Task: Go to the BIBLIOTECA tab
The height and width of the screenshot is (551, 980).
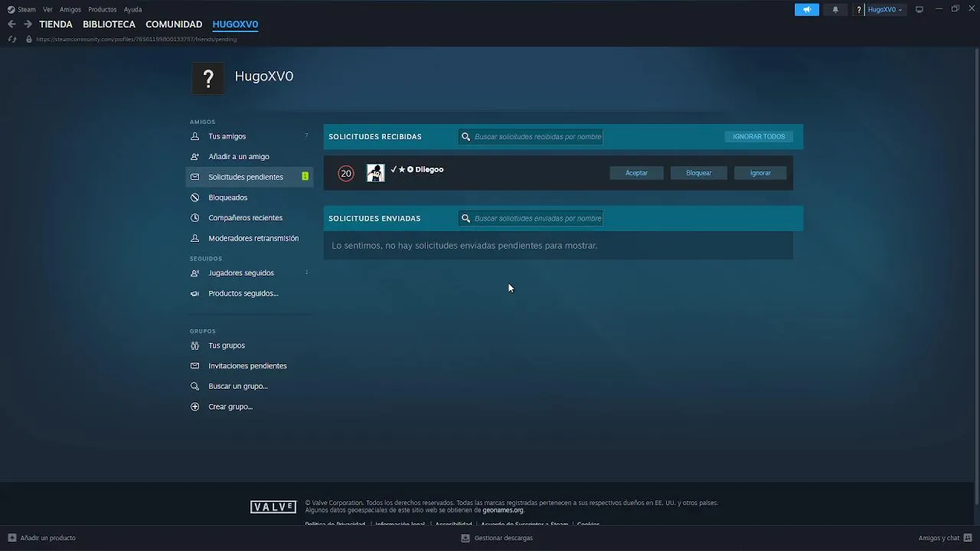Action: click(x=109, y=24)
